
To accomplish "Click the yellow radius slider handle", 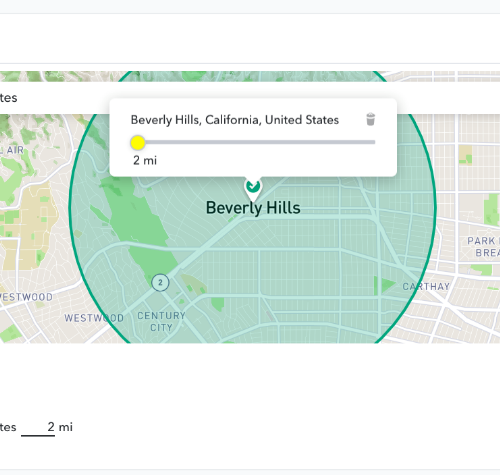I will [138, 143].
